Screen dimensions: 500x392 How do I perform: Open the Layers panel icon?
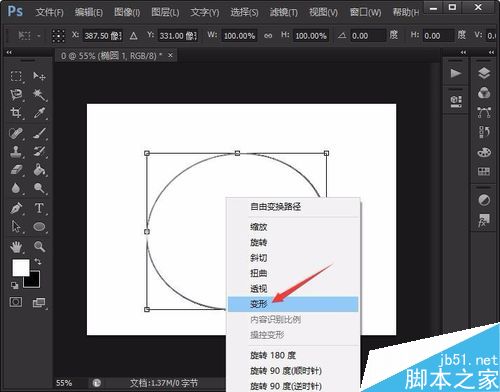tap(484, 73)
